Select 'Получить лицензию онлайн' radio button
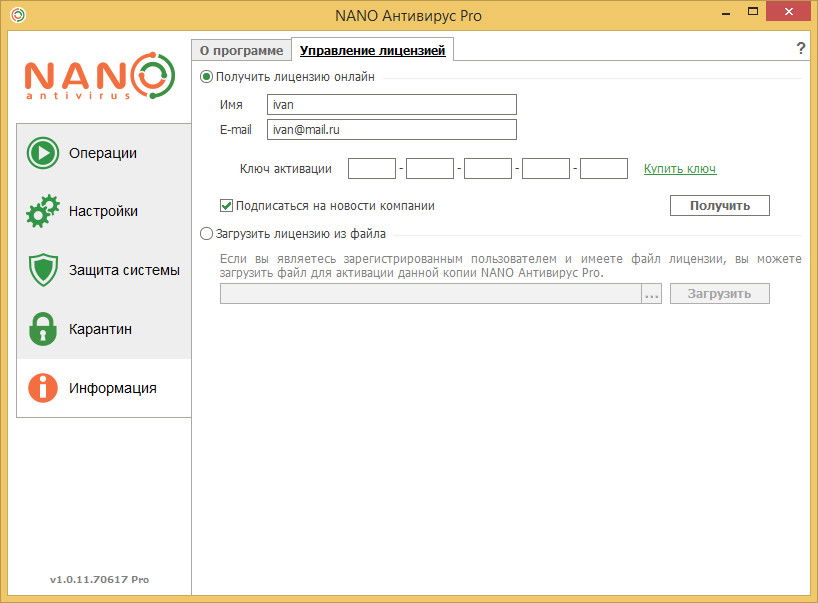Image resolution: width=818 pixels, height=603 pixels. [207, 77]
